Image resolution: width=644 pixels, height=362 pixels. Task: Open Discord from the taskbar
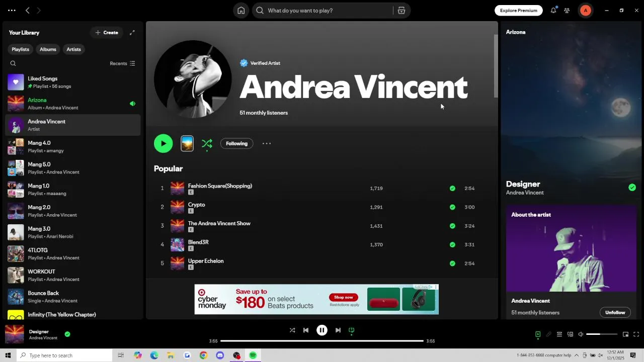coord(220,355)
